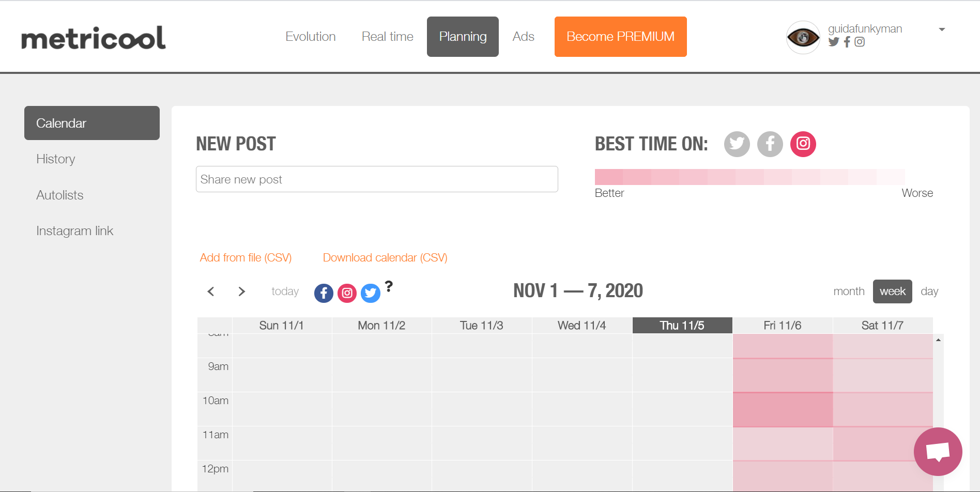Image resolution: width=980 pixels, height=492 pixels.
Task: Click Download calendar (CSV) link
Action: (385, 257)
